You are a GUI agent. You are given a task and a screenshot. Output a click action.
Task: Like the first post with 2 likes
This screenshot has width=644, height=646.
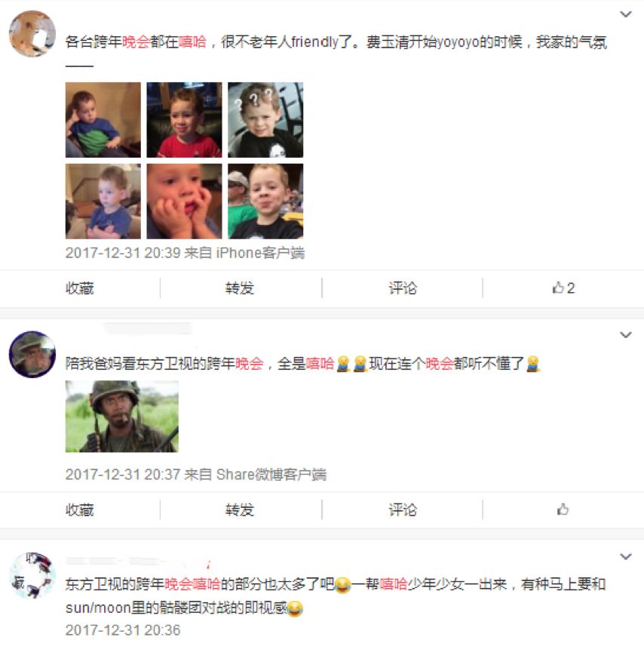(x=563, y=288)
